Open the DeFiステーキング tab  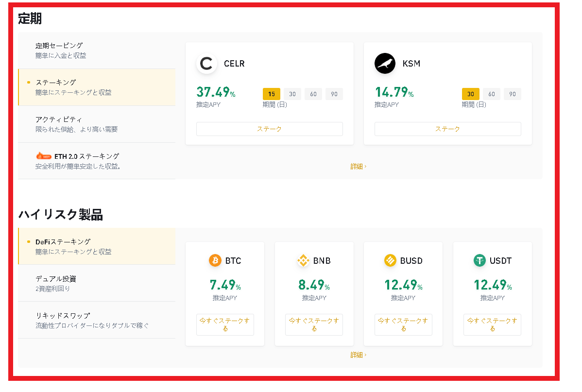97,246
